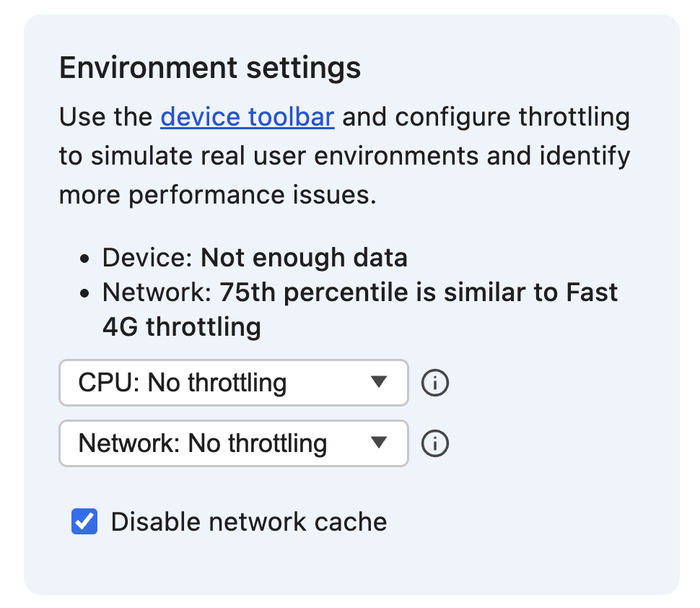Click the word "Use" before device toolbar
The height and width of the screenshot is (608, 700).
81,117
